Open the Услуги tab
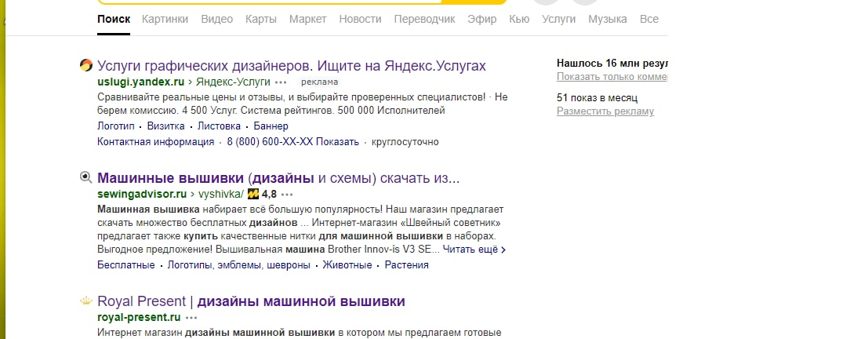This screenshot has height=339, width=868. pyautogui.click(x=558, y=20)
